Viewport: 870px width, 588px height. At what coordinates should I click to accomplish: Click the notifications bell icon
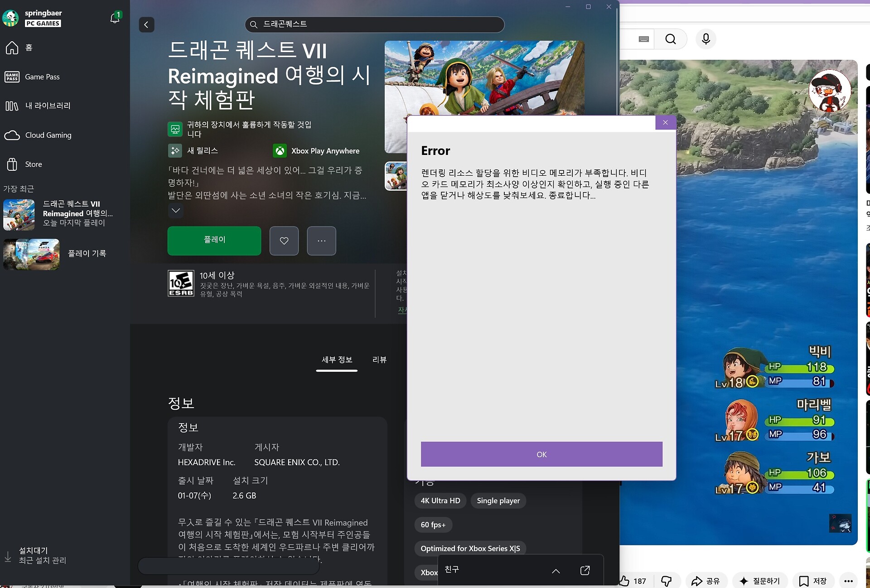point(115,18)
